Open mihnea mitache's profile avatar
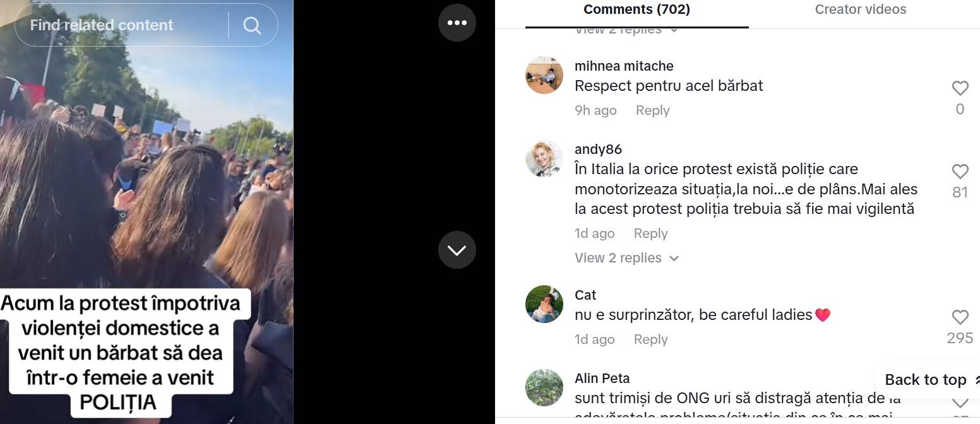This screenshot has height=424, width=980. (544, 75)
